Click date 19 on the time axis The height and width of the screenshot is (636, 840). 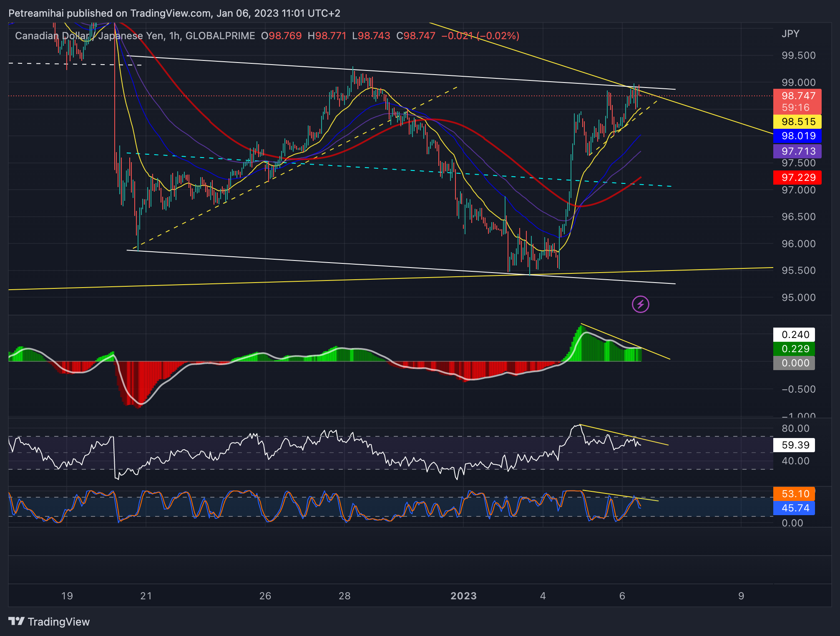(67, 596)
